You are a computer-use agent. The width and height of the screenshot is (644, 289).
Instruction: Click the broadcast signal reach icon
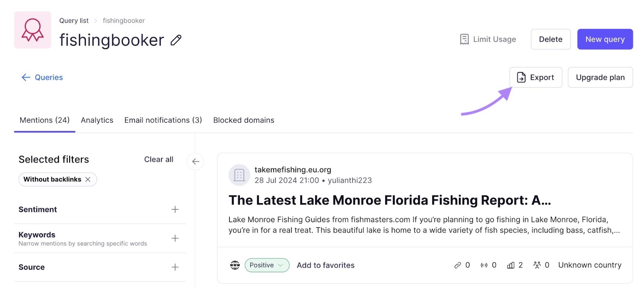(484, 265)
